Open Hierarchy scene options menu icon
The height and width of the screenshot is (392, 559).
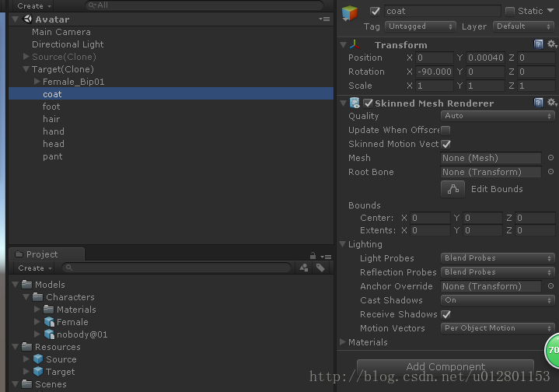point(324,19)
